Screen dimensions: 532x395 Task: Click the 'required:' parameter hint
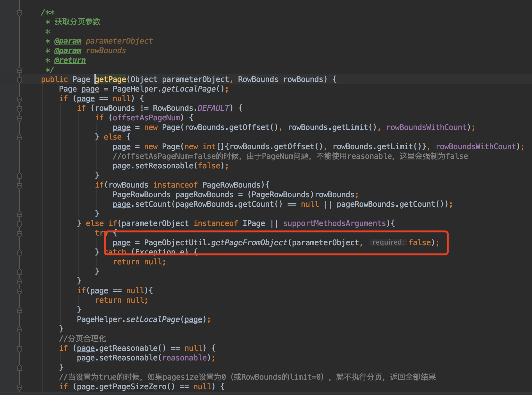pos(388,242)
